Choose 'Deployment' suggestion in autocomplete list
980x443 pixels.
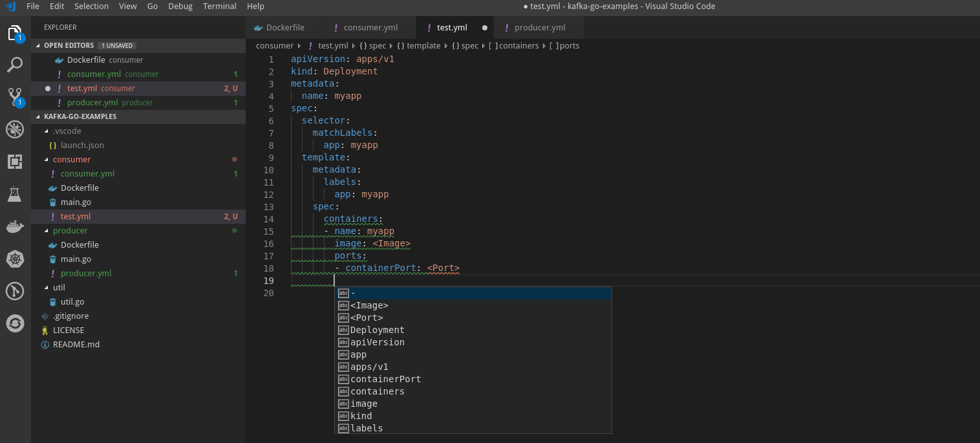coord(473,330)
